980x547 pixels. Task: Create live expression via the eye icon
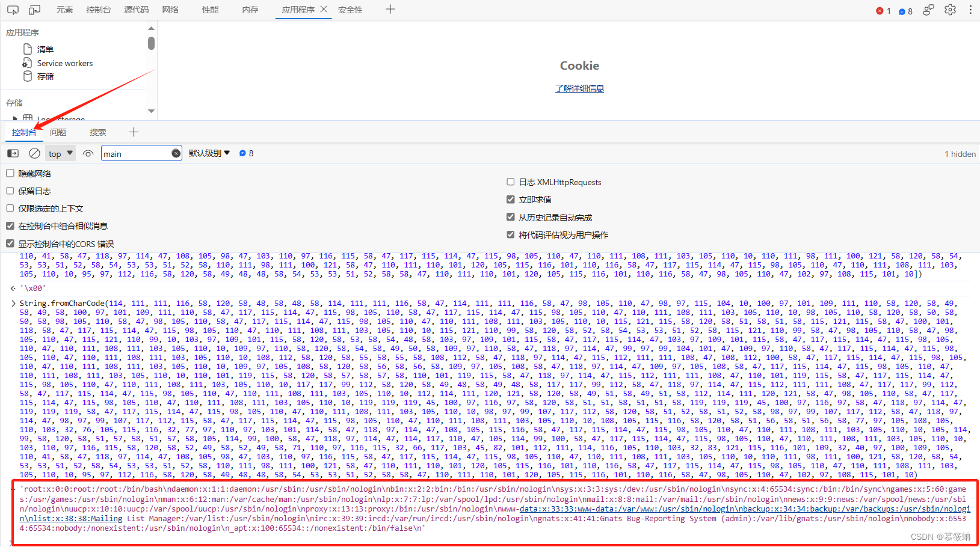(x=88, y=153)
